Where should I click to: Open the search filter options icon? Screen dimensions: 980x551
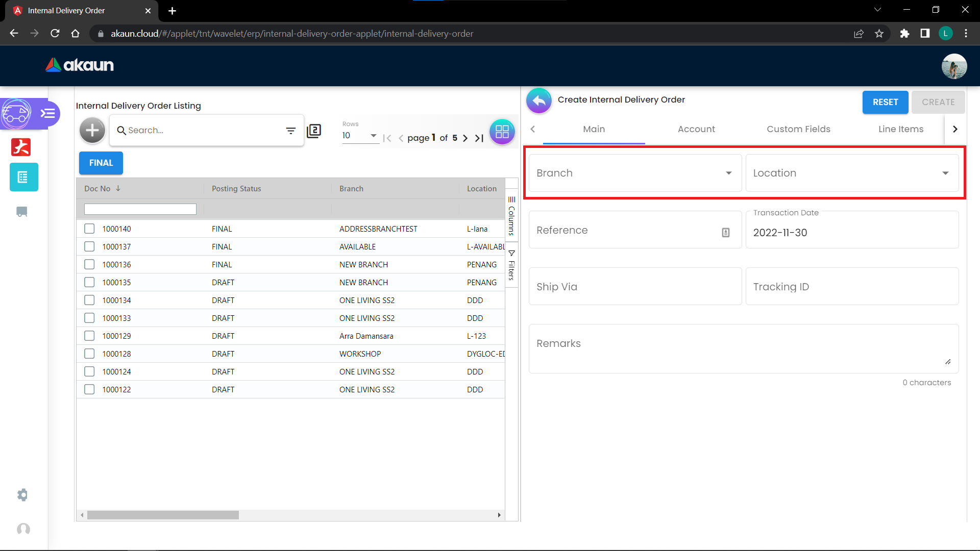[290, 131]
